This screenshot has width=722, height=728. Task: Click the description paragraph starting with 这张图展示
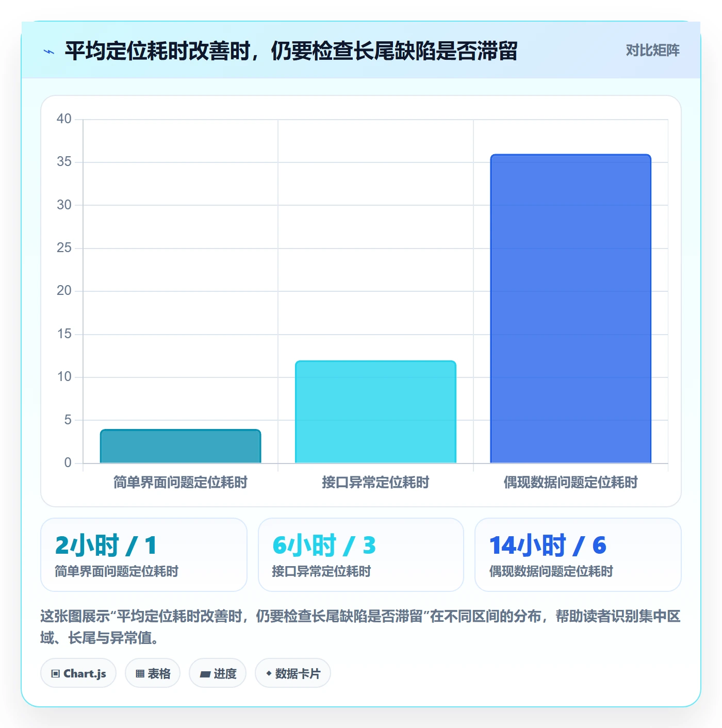pyautogui.click(x=360, y=627)
